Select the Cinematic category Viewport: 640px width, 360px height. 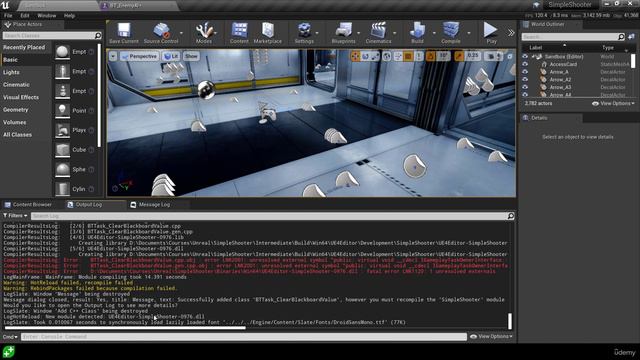[16, 85]
